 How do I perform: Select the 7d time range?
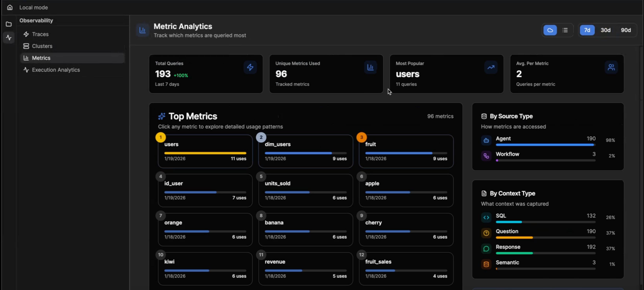587,30
